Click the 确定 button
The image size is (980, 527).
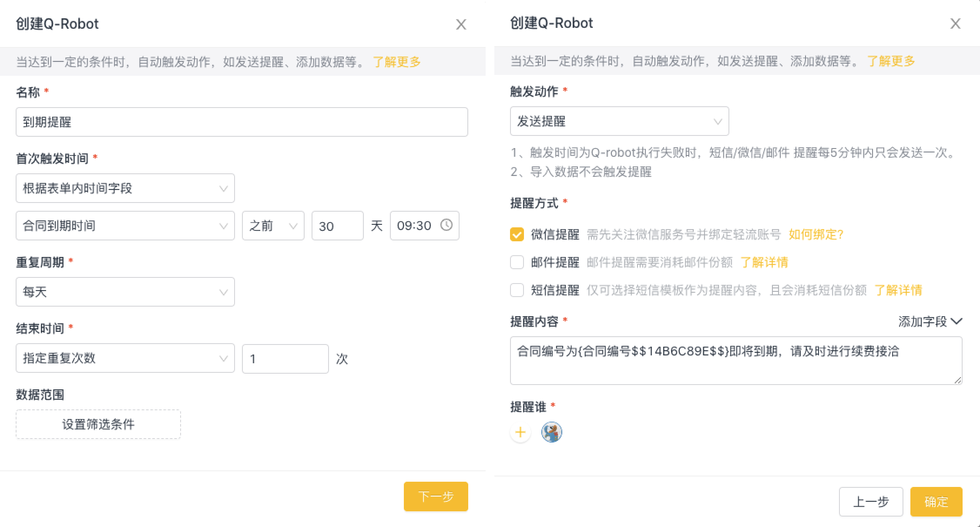pos(936,502)
